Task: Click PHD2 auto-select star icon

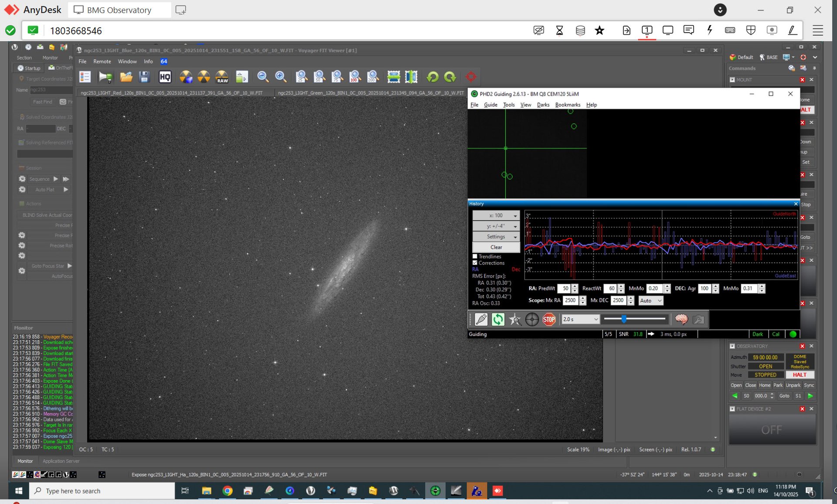Action: [x=515, y=320]
